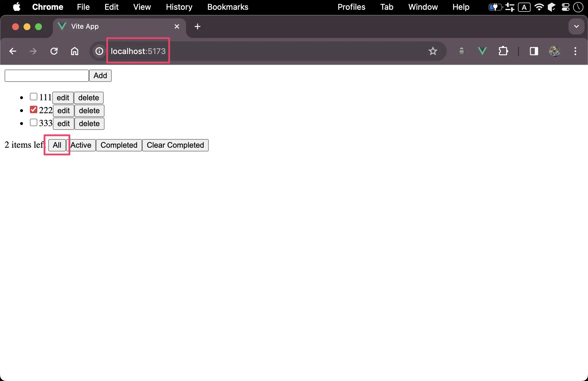Click the Add button
Screen dimensions: 588x381
[x=100, y=76]
